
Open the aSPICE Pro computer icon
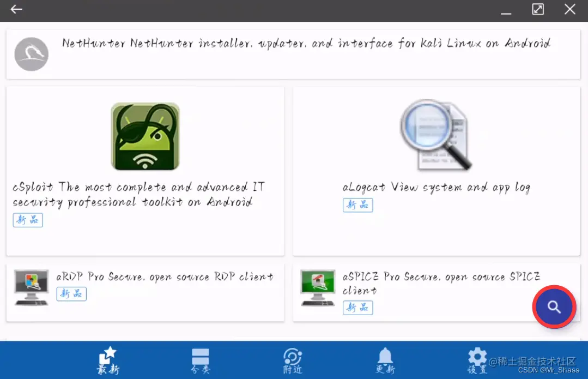coord(318,287)
